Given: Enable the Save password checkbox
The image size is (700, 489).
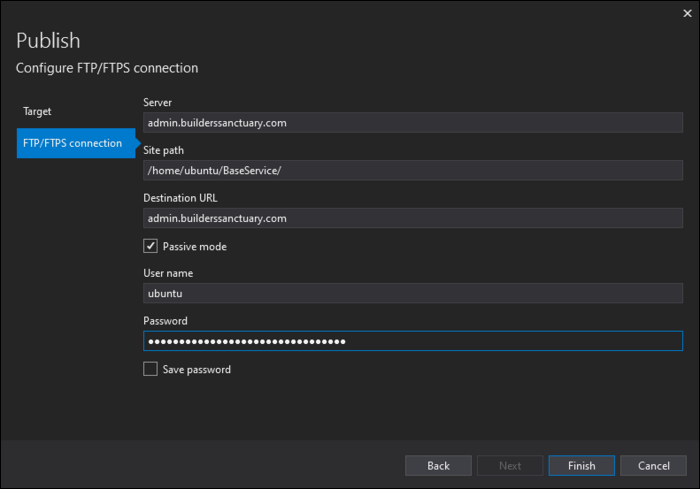Looking at the screenshot, I should [x=151, y=369].
